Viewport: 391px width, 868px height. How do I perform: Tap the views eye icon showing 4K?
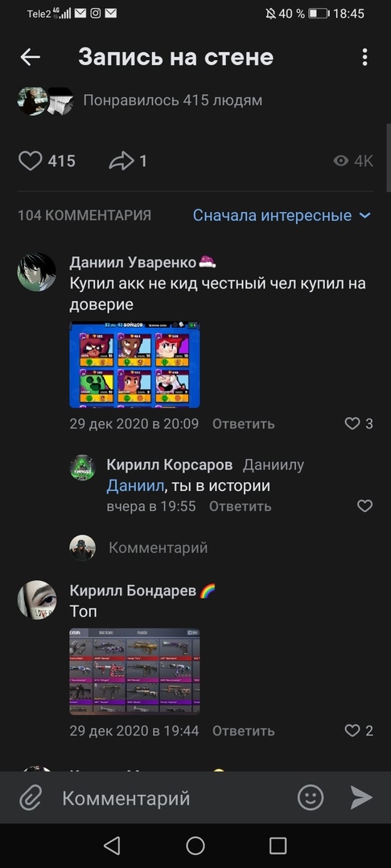(341, 161)
